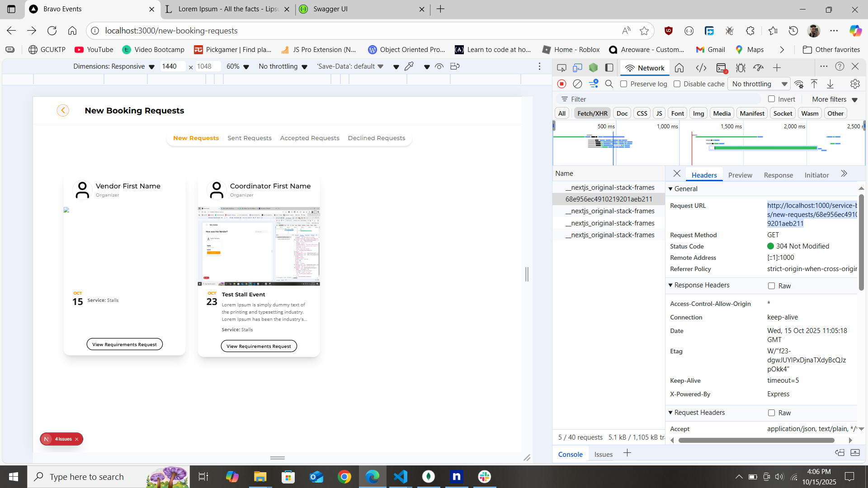Click the record network log icon
This screenshot has width=868, height=488.
(x=561, y=84)
